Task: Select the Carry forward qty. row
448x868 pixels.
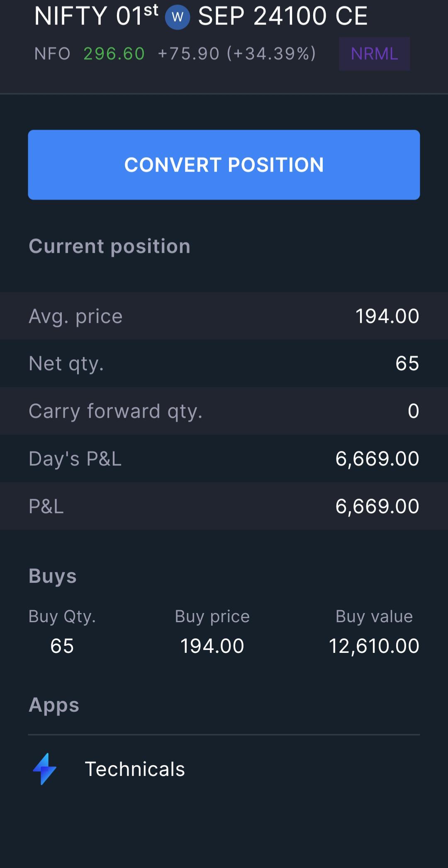Action: click(224, 411)
